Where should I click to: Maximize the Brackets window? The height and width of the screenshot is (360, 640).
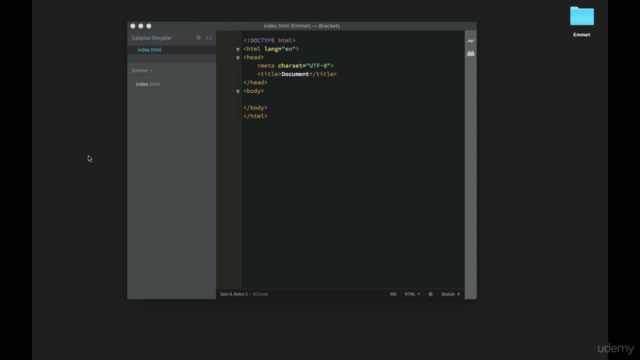click(x=149, y=26)
